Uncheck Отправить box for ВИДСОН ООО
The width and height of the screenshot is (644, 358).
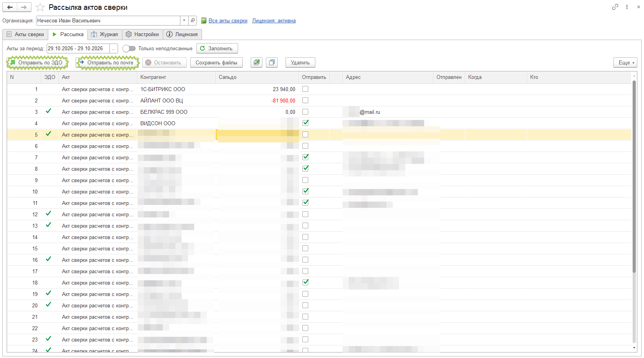[305, 123]
